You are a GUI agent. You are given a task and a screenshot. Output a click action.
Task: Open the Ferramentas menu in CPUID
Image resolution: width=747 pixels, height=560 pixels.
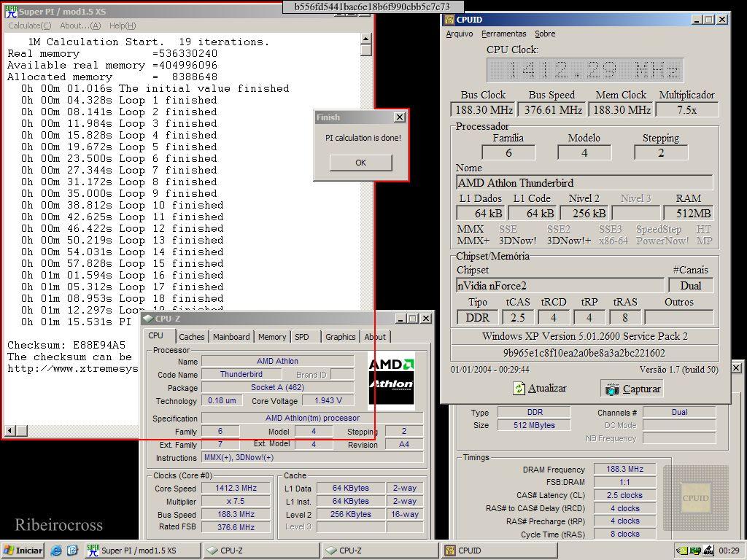point(503,34)
